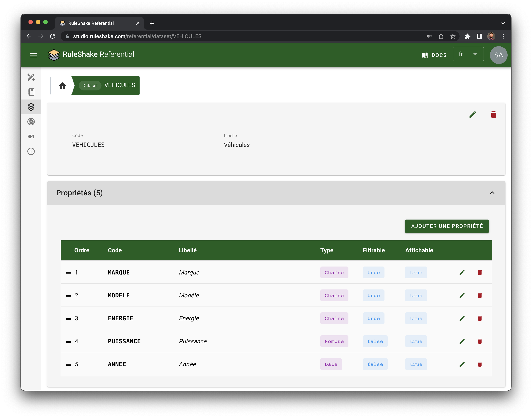Viewport: 532px width, 418px height.
Task: Click Ajouter une propriété button
Action: pyautogui.click(x=447, y=226)
